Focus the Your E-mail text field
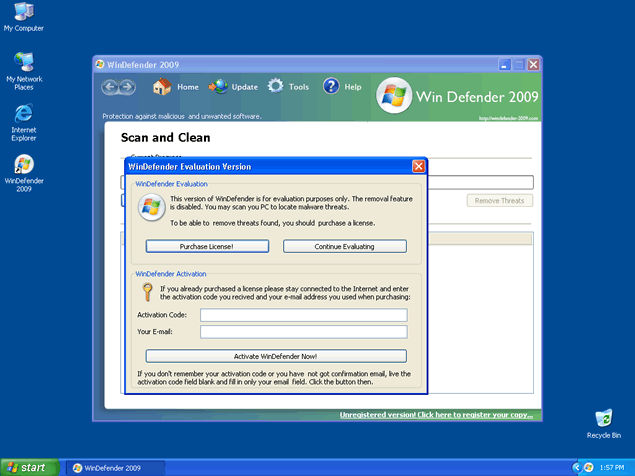635x476 pixels. [303, 332]
